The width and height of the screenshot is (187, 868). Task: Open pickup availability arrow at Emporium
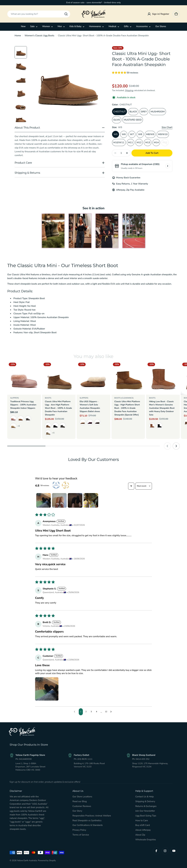pos(167,166)
